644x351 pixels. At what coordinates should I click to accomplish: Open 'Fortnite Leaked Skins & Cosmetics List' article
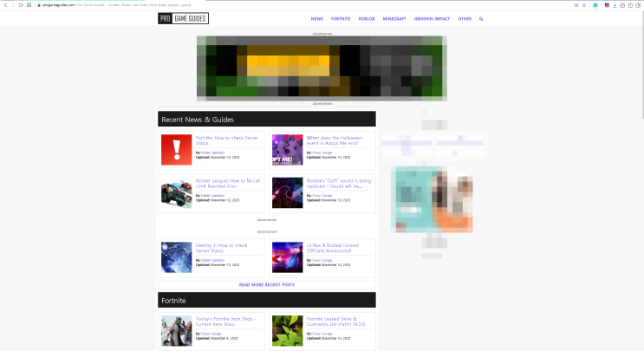tap(335, 322)
